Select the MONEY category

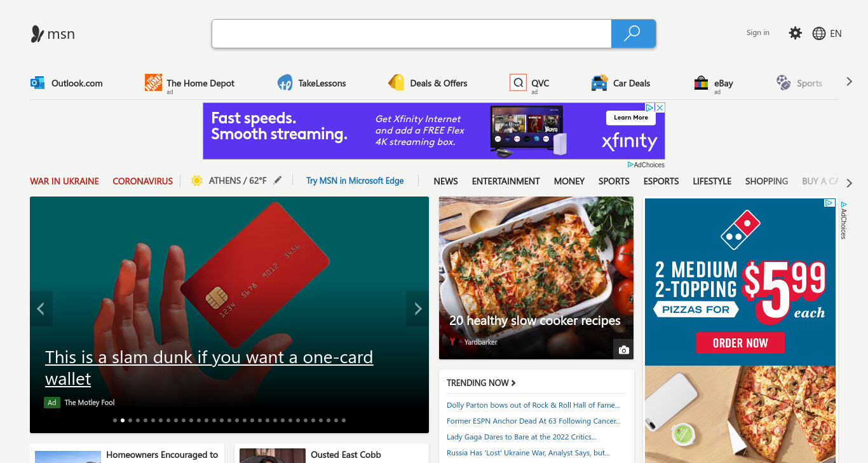569,181
